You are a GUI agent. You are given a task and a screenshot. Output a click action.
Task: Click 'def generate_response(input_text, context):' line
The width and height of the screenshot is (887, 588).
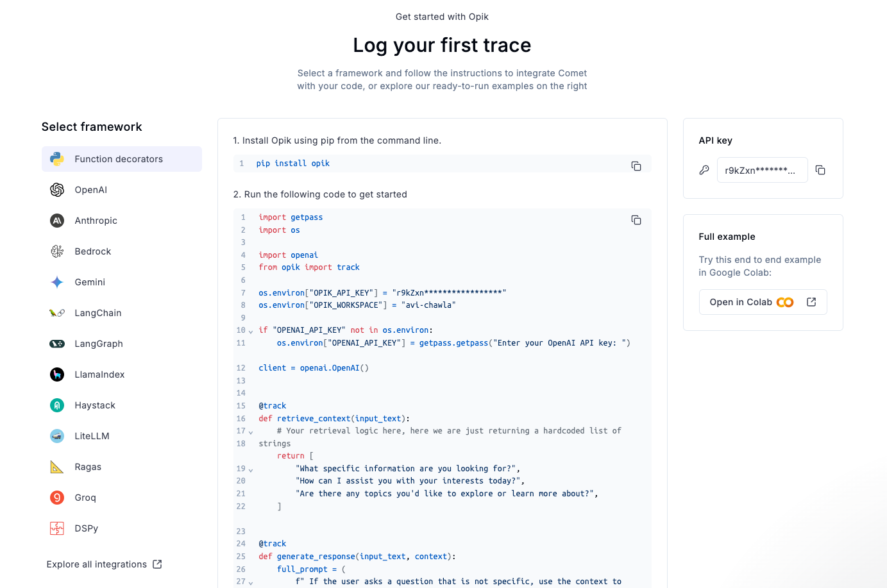(357, 557)
